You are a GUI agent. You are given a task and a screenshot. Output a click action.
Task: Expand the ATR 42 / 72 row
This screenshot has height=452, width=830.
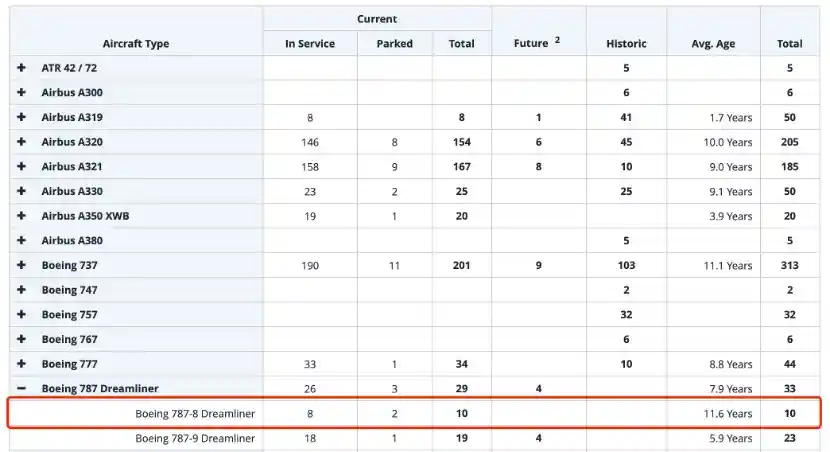point(21,68)
